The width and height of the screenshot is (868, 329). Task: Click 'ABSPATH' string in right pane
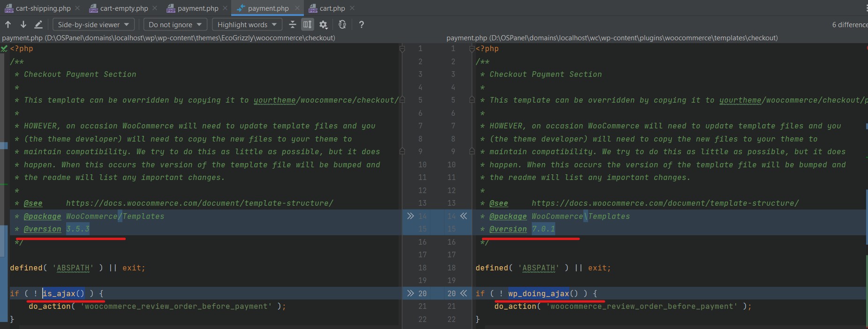tap(539, 268)
